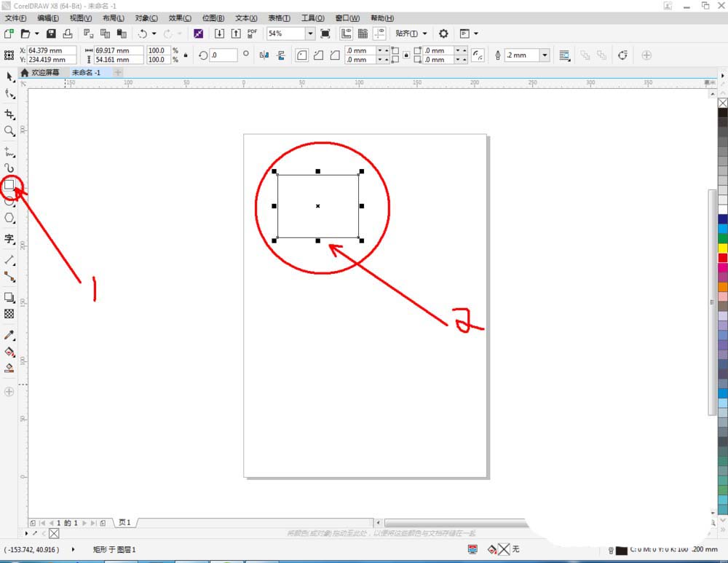Expand the color palette flyout
728x563 pixels.
(722, 529)
